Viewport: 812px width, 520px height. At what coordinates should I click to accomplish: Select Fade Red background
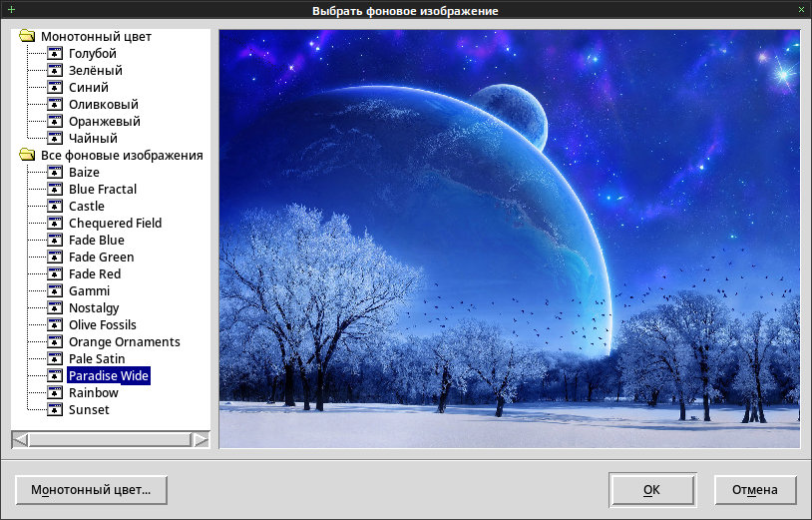coord(95,274)
